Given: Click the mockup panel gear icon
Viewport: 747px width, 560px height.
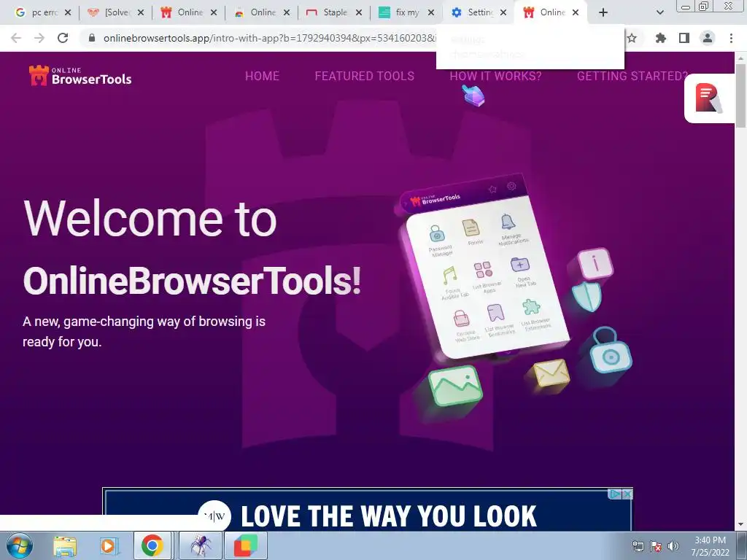Looking at the screenshot, I should tap(511, 186).
